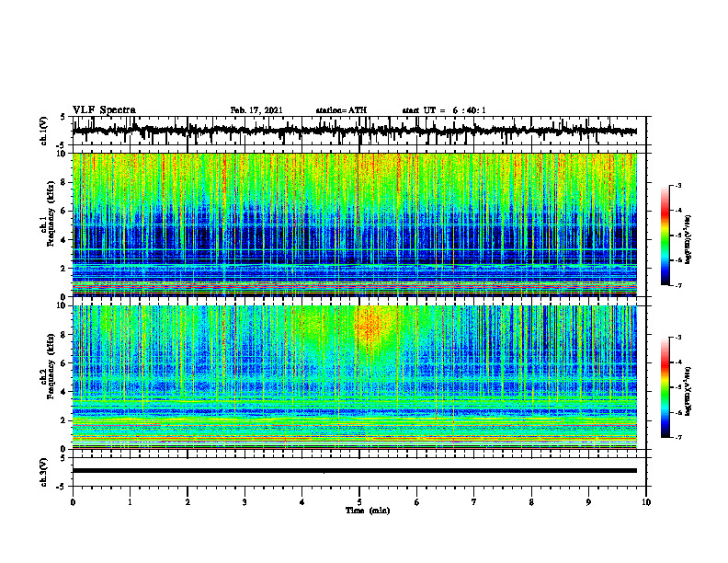Click the "ch.1(V)" waveform axis label
Viewport: 728px width, 563px height.
pos(44,131)
